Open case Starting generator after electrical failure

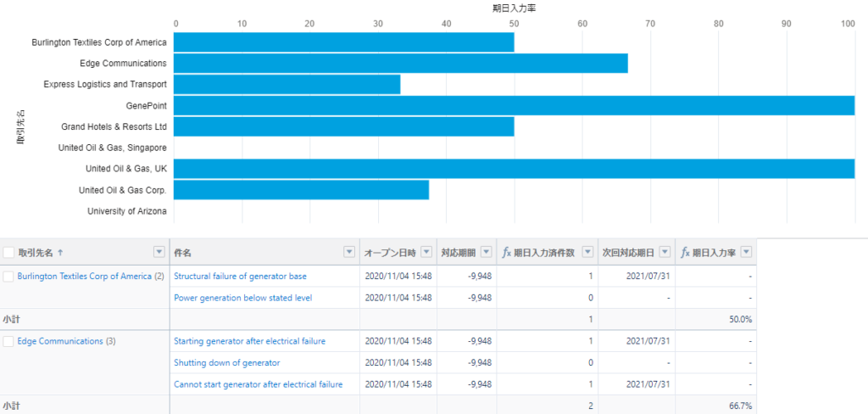pos(250,341)
